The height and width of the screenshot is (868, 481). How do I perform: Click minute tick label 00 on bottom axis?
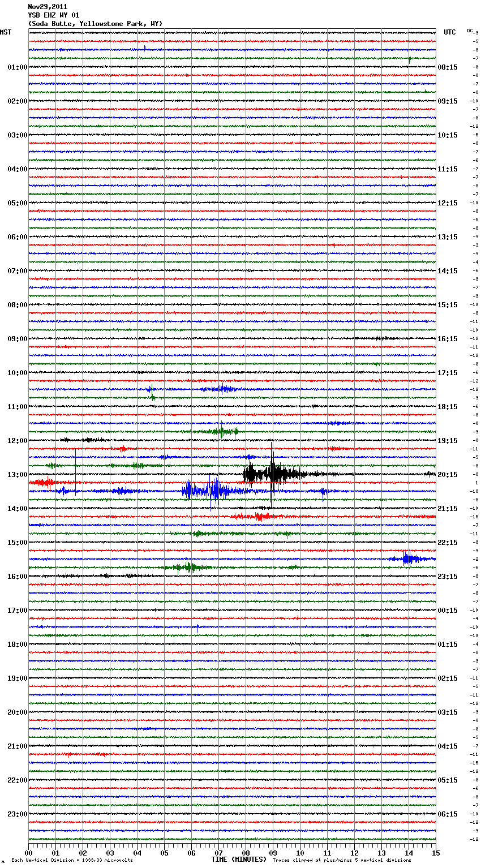28,853
